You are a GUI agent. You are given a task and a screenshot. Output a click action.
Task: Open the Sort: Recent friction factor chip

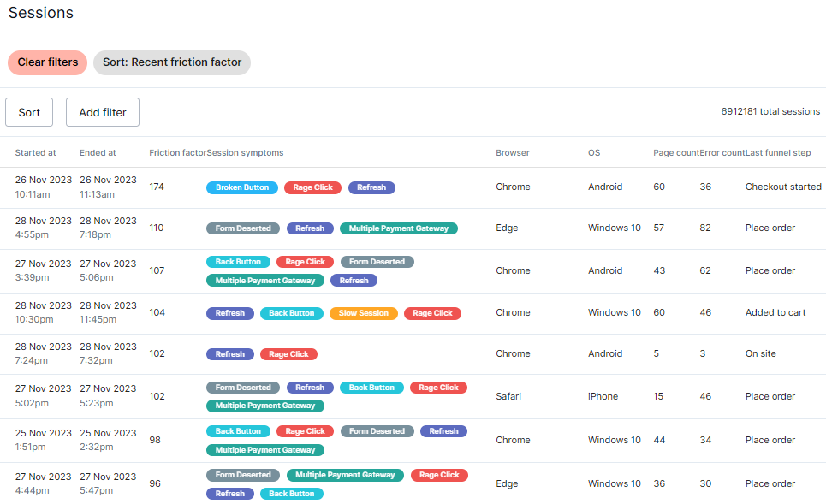click(172, 62)
